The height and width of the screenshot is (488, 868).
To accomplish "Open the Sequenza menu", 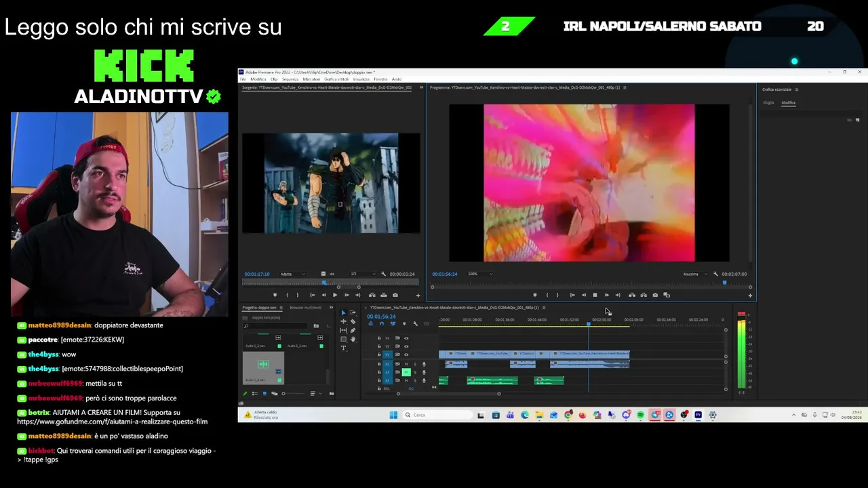I will click(290, 79).
